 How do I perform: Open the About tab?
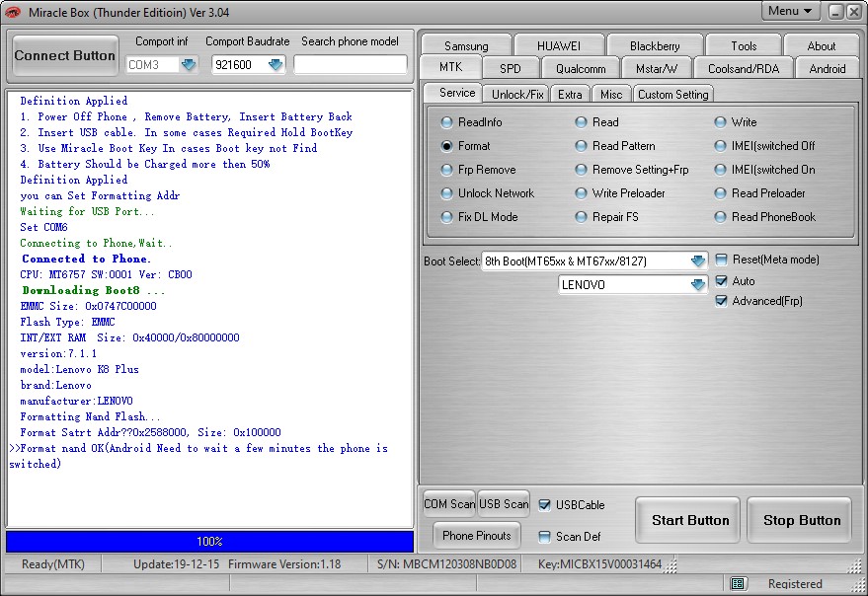click(x=821, y=46)
